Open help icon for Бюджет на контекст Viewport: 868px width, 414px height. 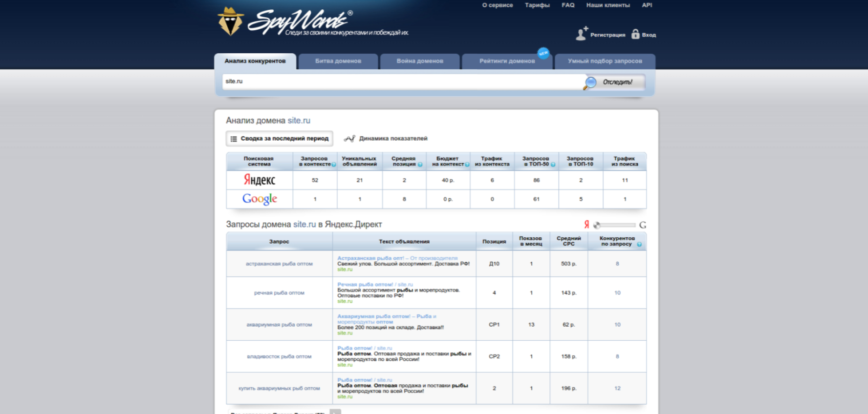[x=467, y=165]
